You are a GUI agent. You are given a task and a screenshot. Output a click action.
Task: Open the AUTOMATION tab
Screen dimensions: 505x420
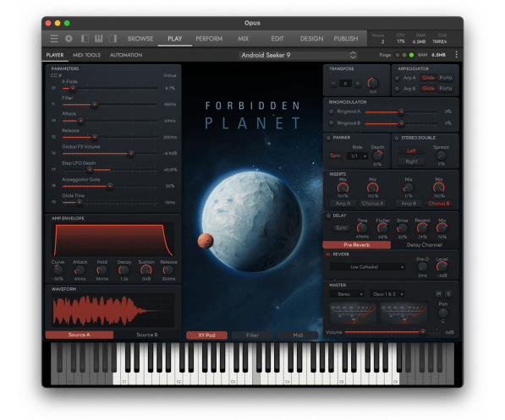pyautogui.click(x=126, y=55)
